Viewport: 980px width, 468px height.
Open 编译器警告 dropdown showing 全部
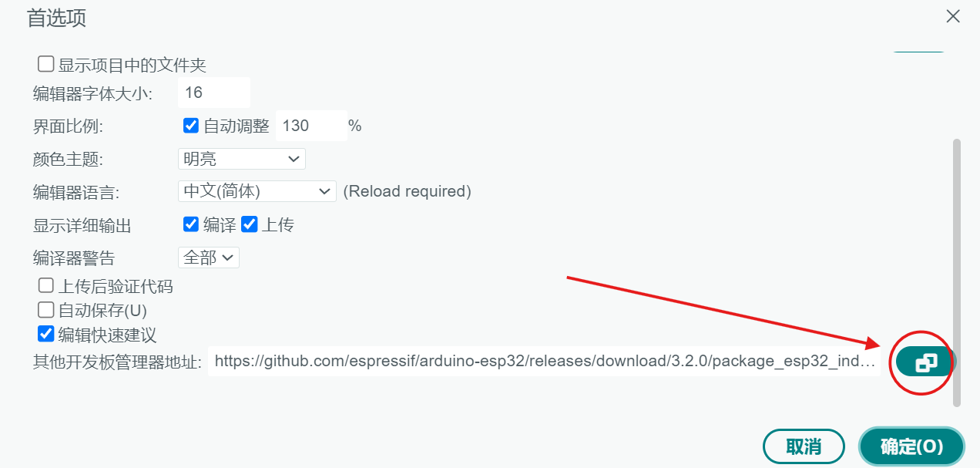[208, 258]
